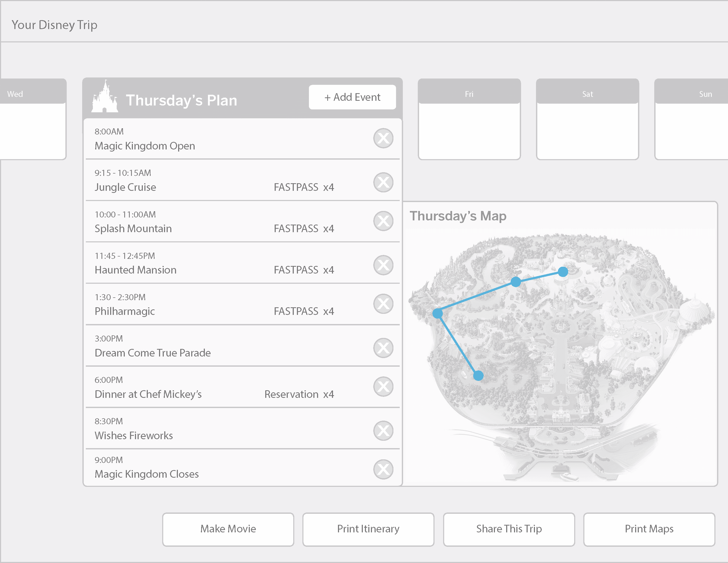Remove Splash Mountain from Thursday's plan

tap(383, 221)
